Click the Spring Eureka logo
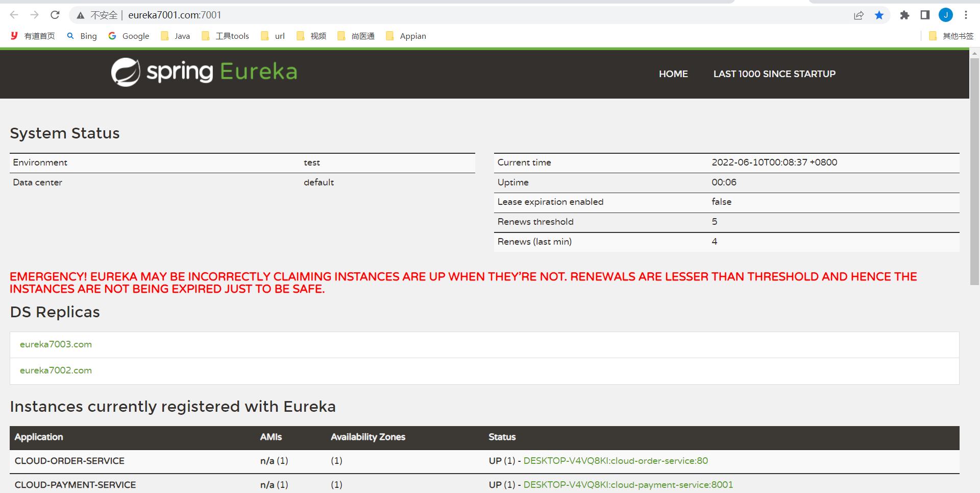Image resolution: width=980 pixels, height=493 pixels. pos(204,72)
